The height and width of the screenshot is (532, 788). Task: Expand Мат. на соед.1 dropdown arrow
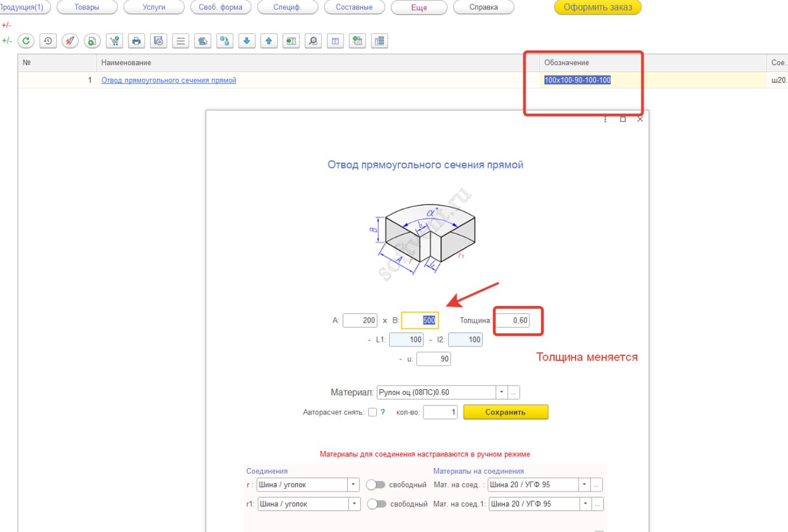(585, 504)
